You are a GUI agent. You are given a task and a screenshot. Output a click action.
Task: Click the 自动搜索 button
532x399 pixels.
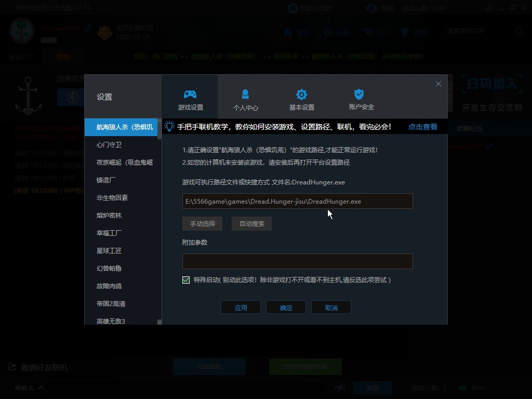[x=252, y=223]
